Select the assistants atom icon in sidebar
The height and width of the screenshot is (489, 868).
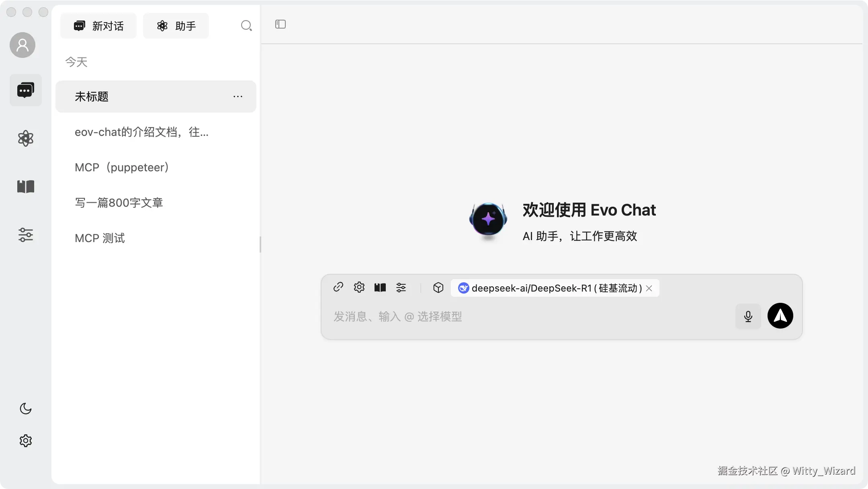tap(25, 138)
